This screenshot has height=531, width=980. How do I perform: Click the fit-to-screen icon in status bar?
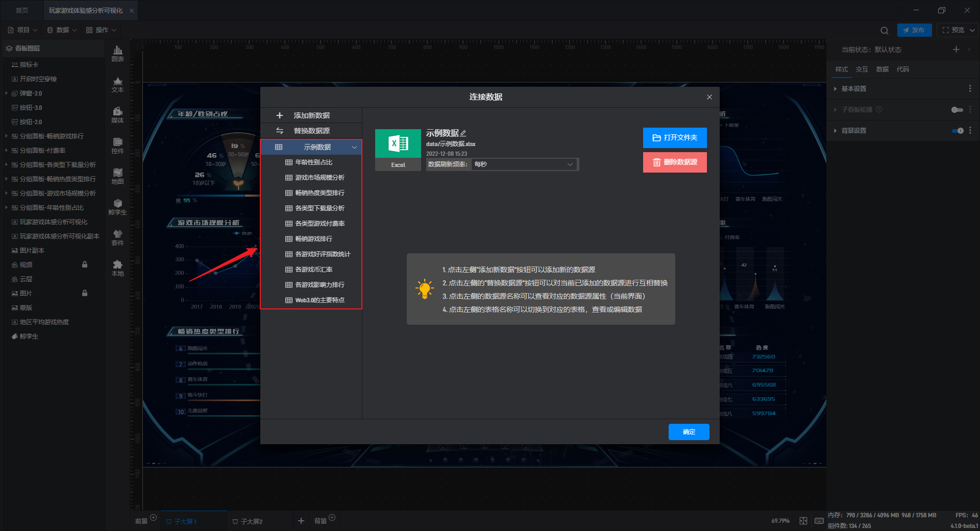pyautogui.click(x=803, y=521)
